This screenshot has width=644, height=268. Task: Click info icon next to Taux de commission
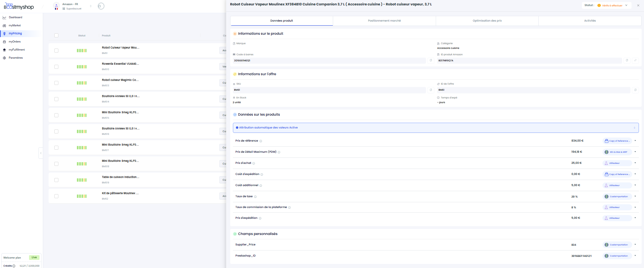click(x=289, y=207)
